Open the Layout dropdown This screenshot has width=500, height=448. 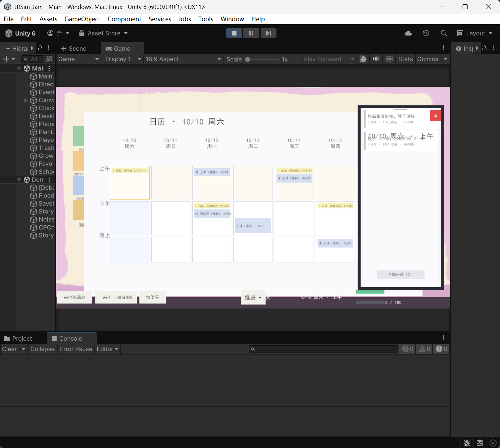475,33
